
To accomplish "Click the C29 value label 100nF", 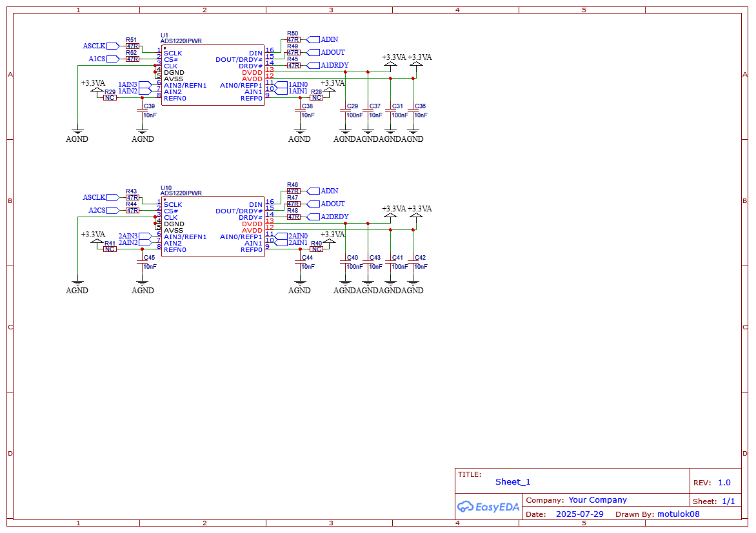I will coord(355,115).
